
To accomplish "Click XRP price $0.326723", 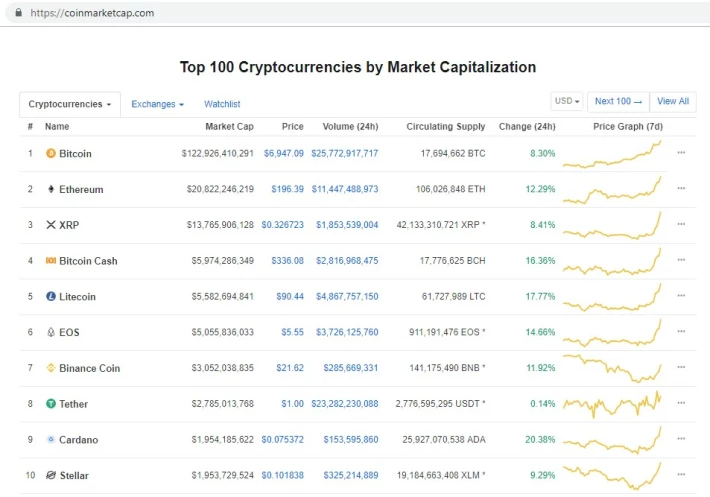I will 283,225.
